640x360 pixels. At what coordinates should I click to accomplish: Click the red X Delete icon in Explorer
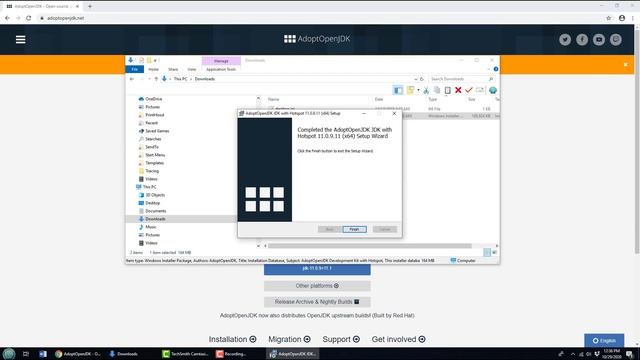pos(458,90)
